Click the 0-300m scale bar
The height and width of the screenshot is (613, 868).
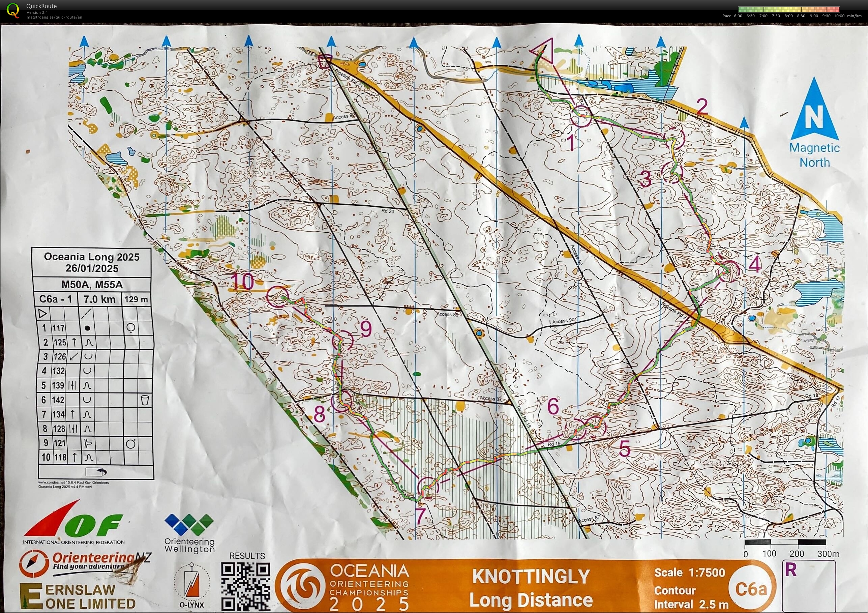pos(785,543)
